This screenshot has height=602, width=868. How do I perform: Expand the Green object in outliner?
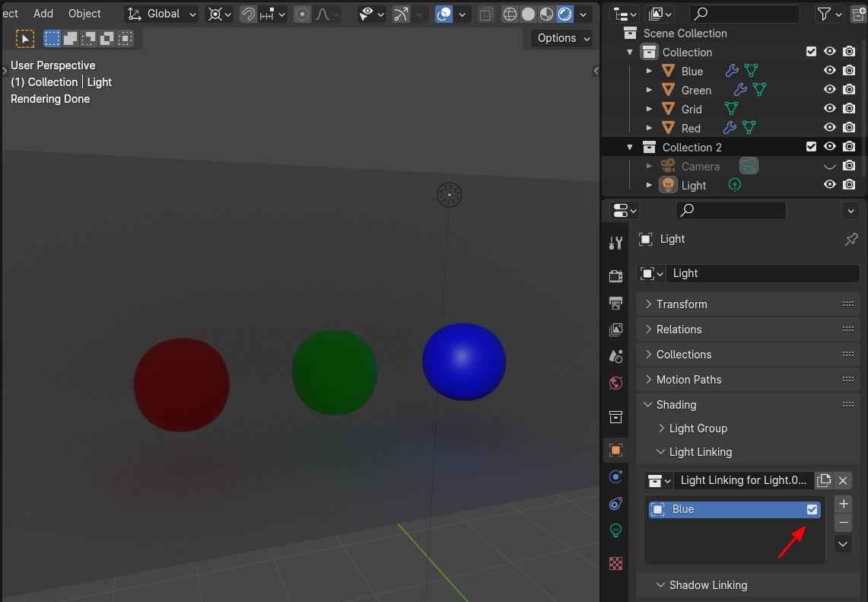click(x=650, y=90)
